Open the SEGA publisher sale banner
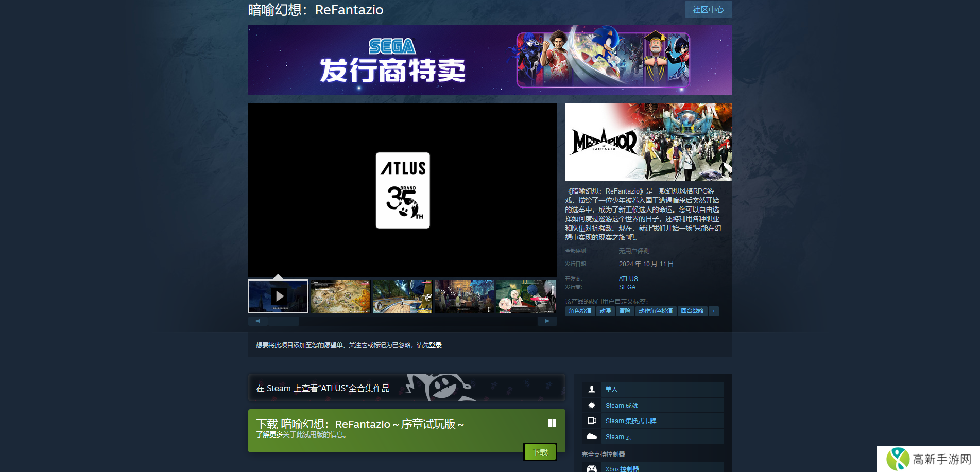980x472 pixels. click(x=490, y=60)
